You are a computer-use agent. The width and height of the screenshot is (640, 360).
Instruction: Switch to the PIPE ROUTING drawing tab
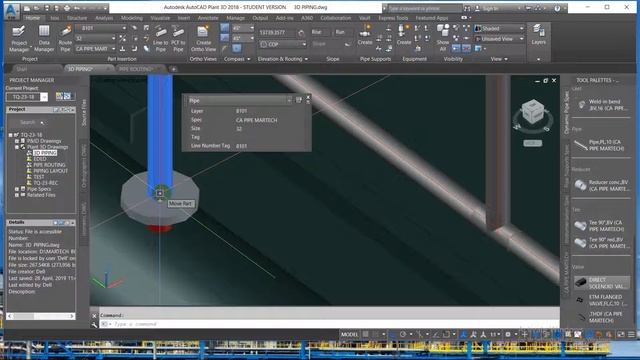pyautogui.click(x=136, y=69)
